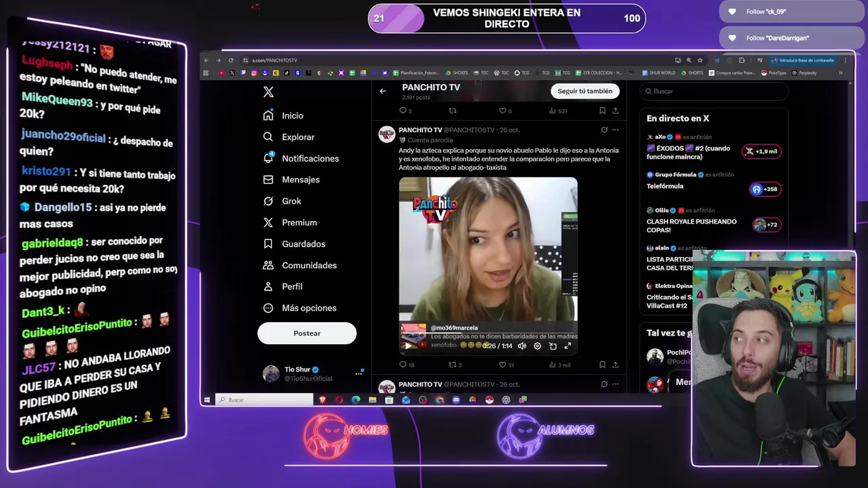Expand the bookmarks overflow chevron
The width and height of the screenshot is (868, 488).
pos(841,73)
